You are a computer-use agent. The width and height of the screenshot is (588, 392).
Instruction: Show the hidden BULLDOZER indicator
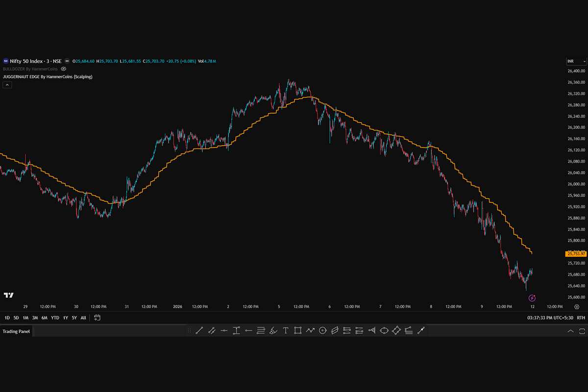point(63,69)
